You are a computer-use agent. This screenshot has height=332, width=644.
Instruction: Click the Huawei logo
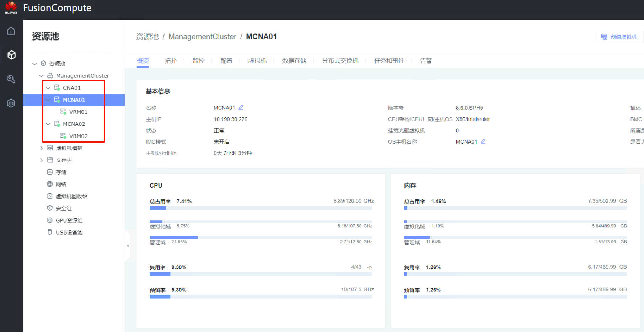click(x=11, y=7)
